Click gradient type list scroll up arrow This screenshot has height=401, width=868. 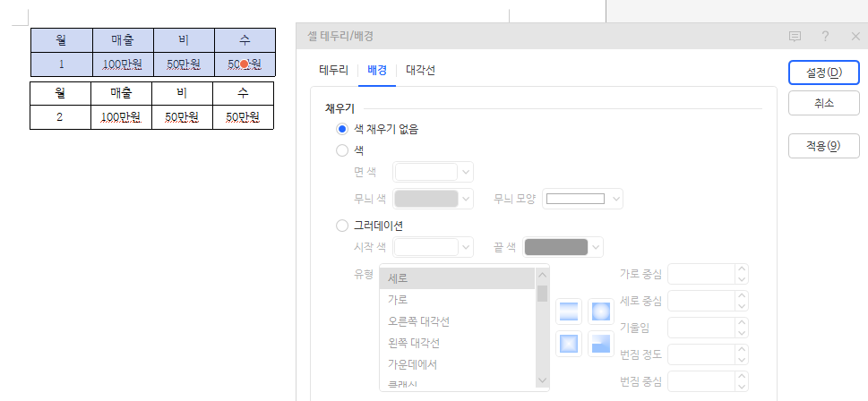pyautogui.click(x=542, y=275)
